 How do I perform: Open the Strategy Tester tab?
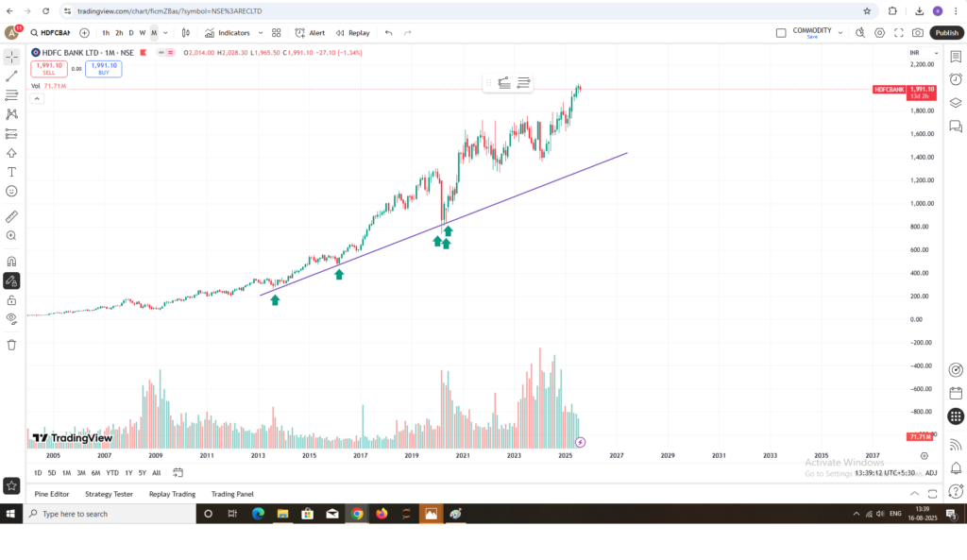point(110,494)
